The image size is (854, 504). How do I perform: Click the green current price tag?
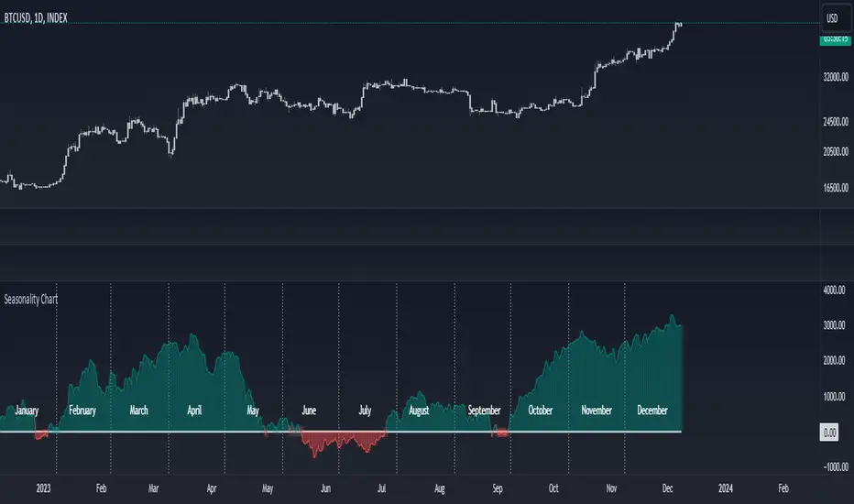(x=834, y=38)
